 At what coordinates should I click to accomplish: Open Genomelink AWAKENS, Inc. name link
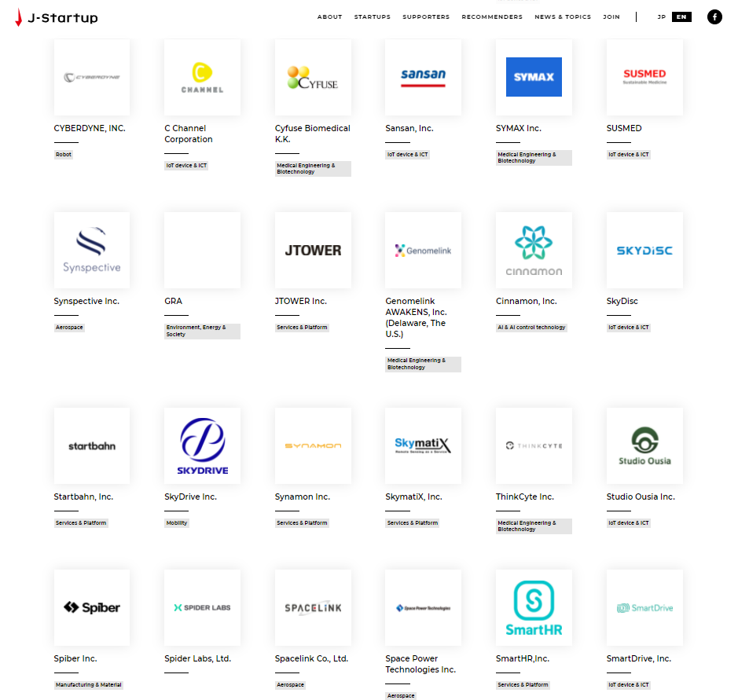pos(416,317)
